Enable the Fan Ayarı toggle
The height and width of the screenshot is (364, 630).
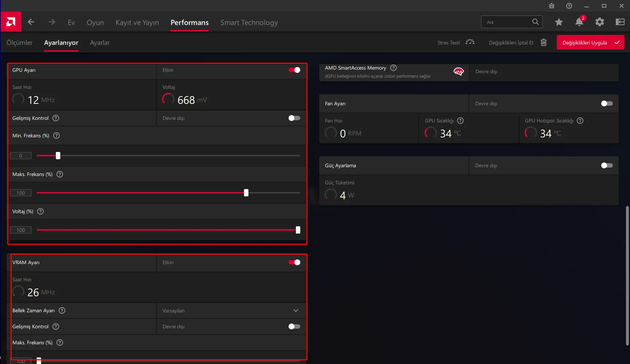coord(607,103)
